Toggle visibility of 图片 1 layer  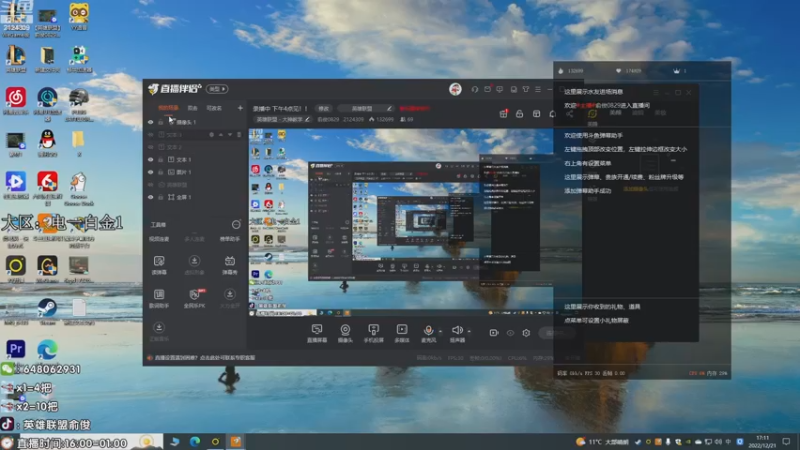(151, 172)
